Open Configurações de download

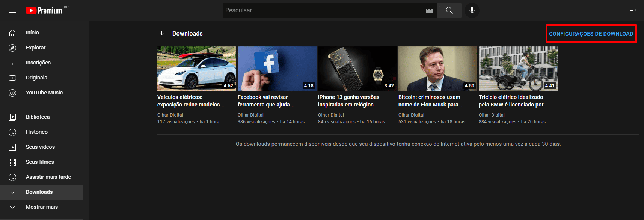pyautogui.click(x=591, y=34)
